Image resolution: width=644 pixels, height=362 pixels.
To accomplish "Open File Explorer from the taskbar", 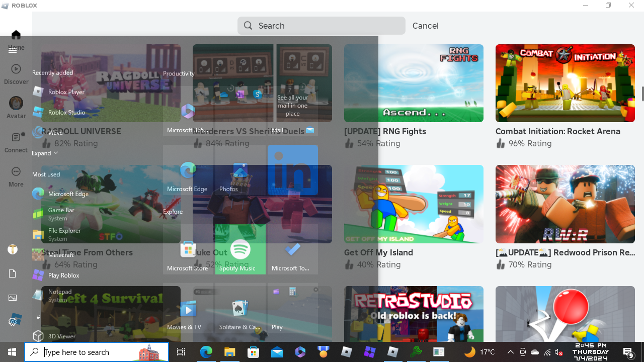I will coord(230,352).
